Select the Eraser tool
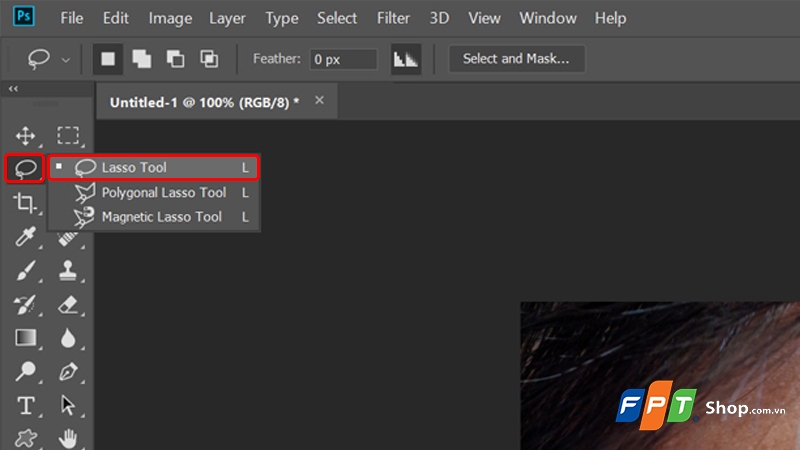Image resolution: width=800 pixels, height=450 pixels. click(68, 305)
